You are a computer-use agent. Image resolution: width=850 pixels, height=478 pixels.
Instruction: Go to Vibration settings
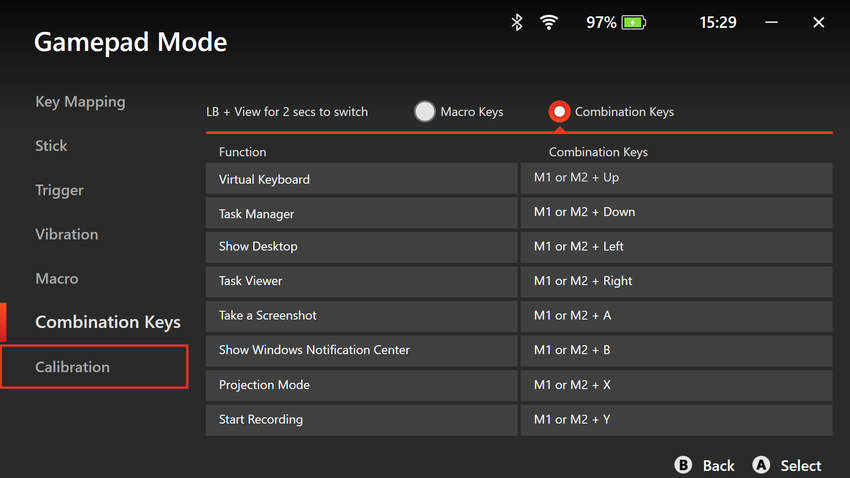66,234
